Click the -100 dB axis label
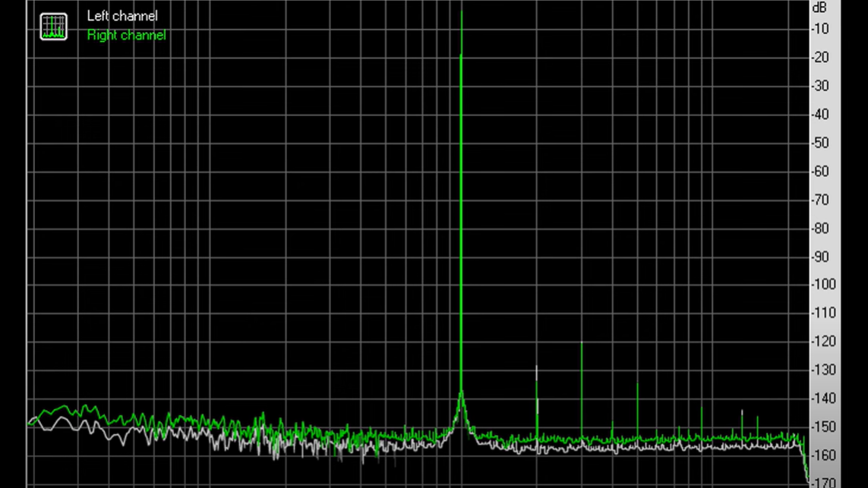The width and height of the screenshot is (868, 488). point(823,285)
